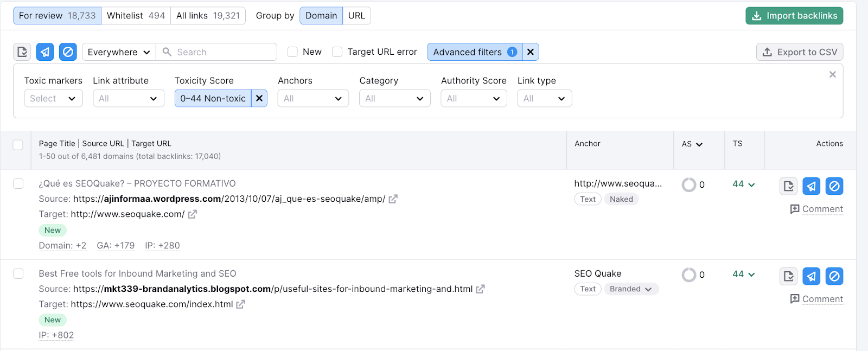The image size is (868, 351).
Task: Click the IP: +280 link
Action: coord(162,246)
